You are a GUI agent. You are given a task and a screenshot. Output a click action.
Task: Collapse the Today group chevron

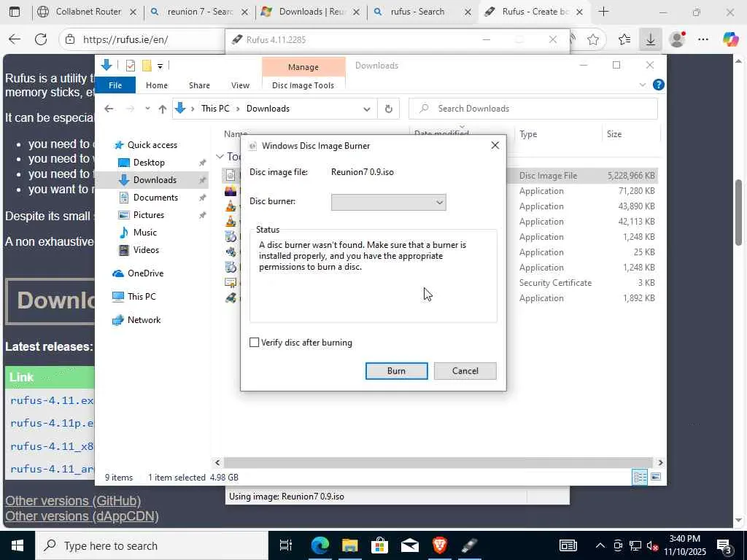(220, 157)
